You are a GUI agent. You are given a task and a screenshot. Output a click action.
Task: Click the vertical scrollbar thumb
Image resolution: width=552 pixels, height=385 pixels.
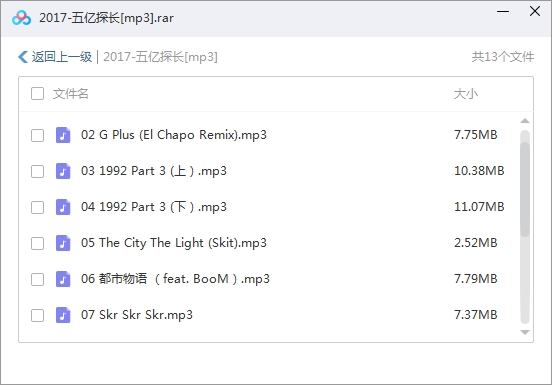525,189
